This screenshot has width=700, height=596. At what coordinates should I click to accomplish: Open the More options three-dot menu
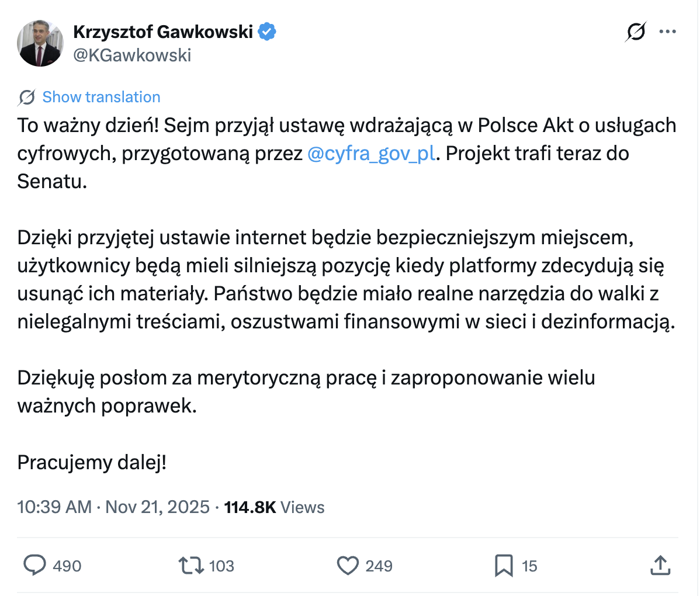tap(667, 32)
